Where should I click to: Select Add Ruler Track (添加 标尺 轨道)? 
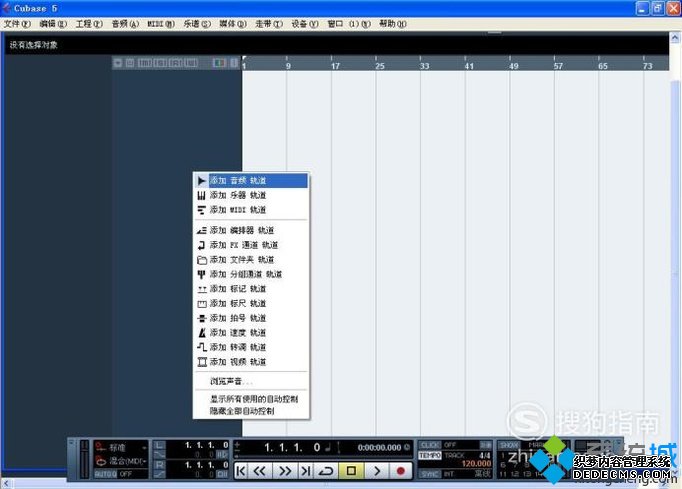(251, 303)
